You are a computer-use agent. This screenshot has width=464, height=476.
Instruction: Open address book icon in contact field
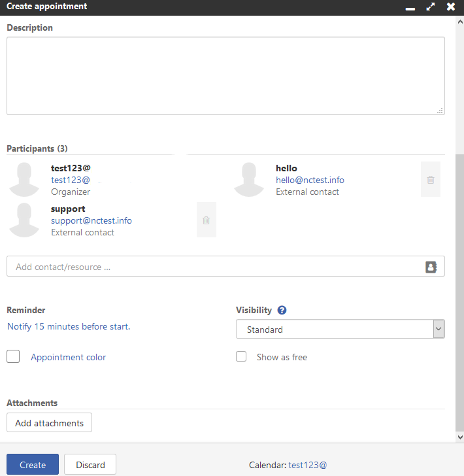click(431, 267)
